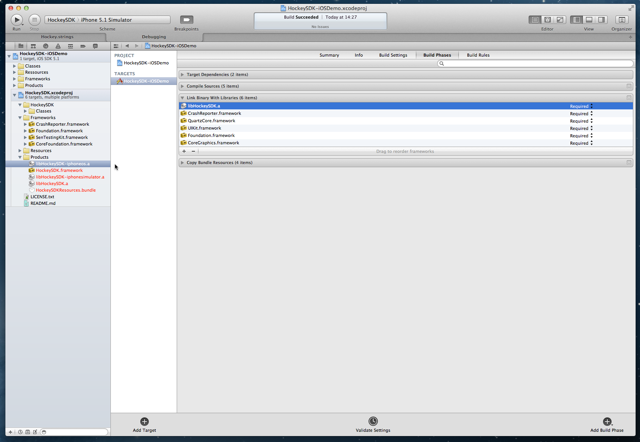
Task: Open the Build Settings tab
Action: 393,55
